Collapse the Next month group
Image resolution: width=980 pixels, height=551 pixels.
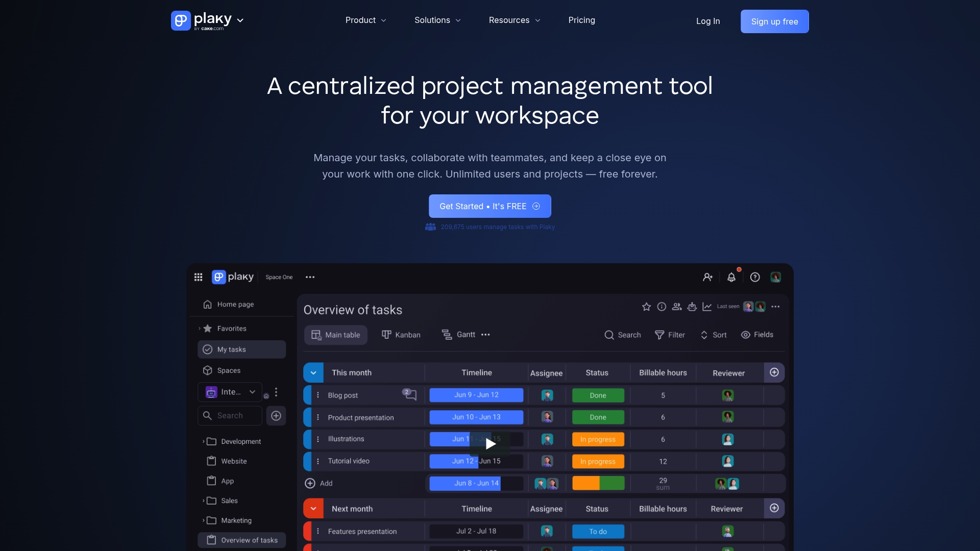point(313,509)
